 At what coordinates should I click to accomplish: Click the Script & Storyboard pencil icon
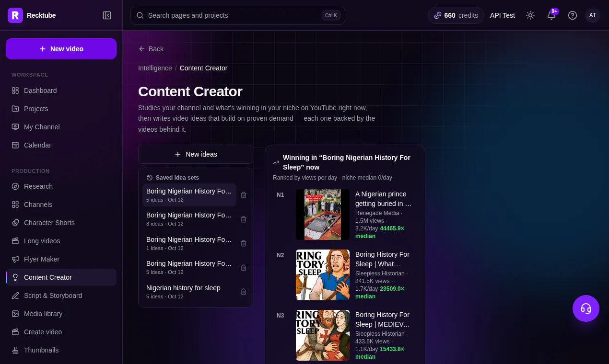coord(15,296)
